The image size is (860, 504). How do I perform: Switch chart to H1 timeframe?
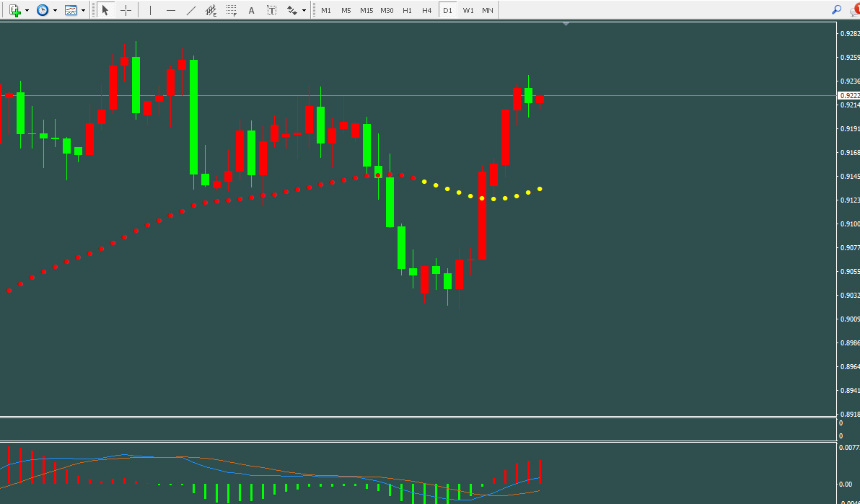coord(407,10)
